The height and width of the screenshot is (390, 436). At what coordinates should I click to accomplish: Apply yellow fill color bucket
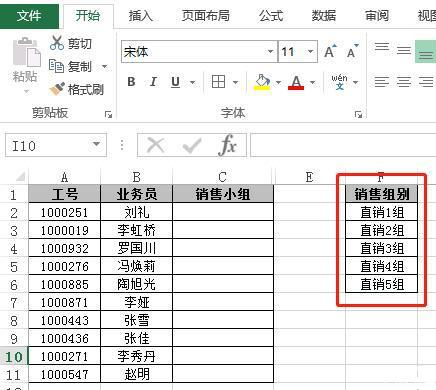(x=262, y=82)
